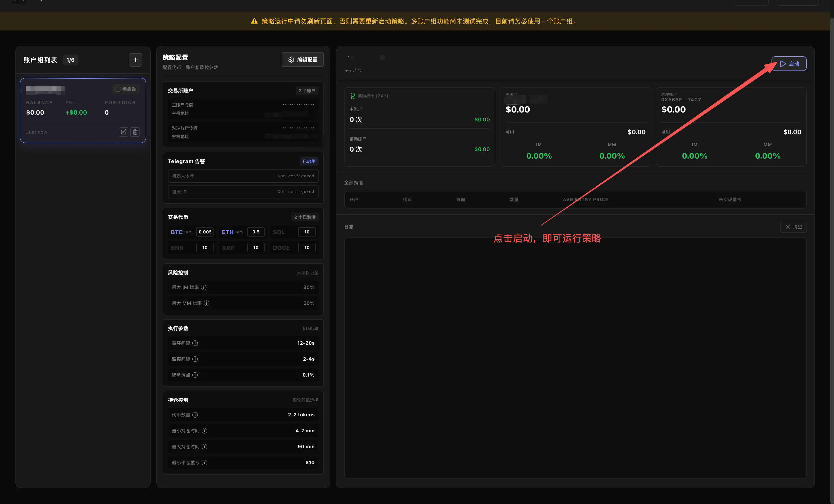This screenshot has width=834, height=504.
Task: Open 编辑配置 settings button
Action: (303, 60)
